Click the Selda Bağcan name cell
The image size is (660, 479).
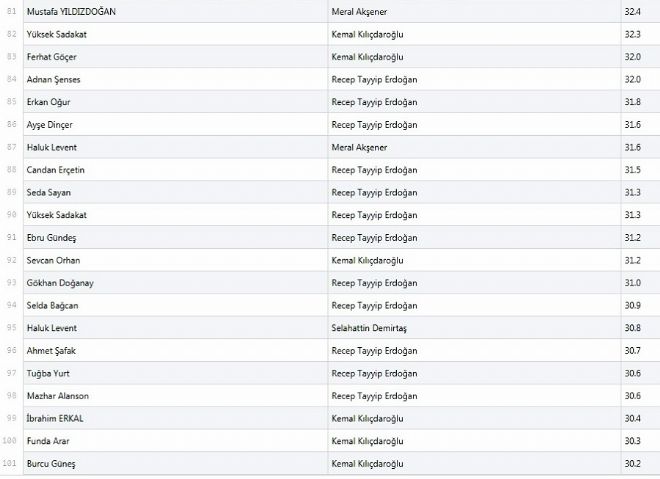point(53,305)
